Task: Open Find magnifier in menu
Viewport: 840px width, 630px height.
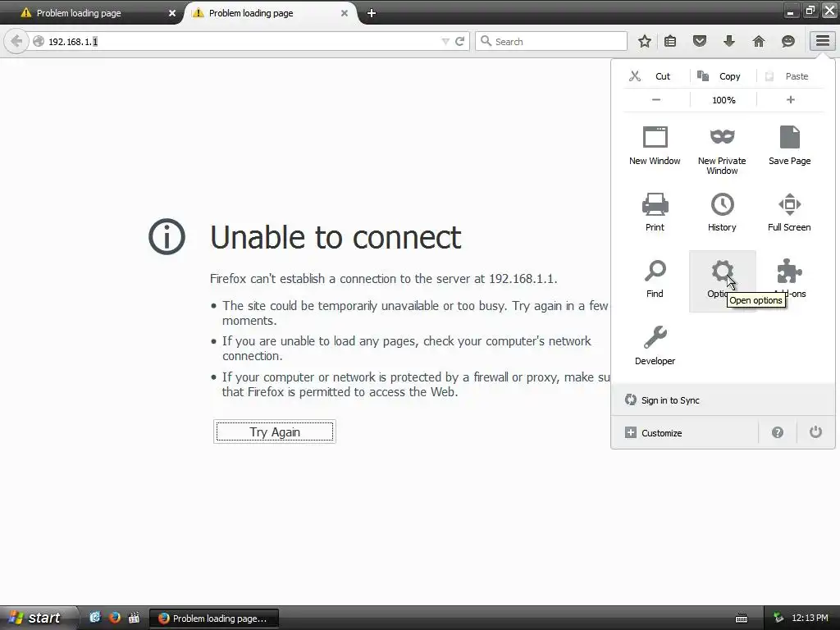Action: tap(655, 279)
